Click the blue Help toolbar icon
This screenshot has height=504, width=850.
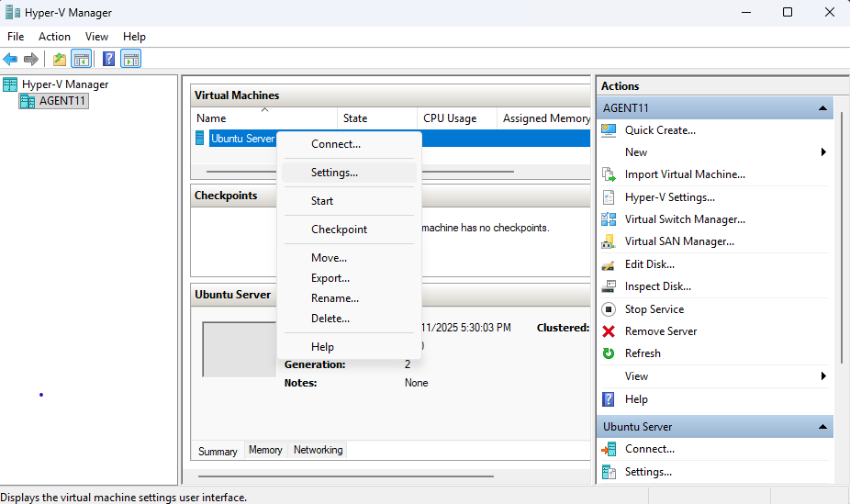pyautogui.click(x=108, y=60)
